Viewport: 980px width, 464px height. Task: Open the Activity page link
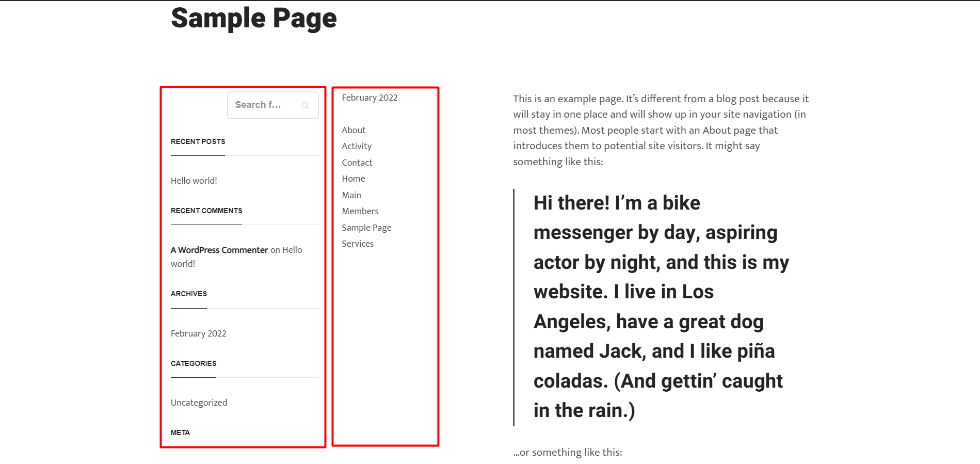[357, 146]
